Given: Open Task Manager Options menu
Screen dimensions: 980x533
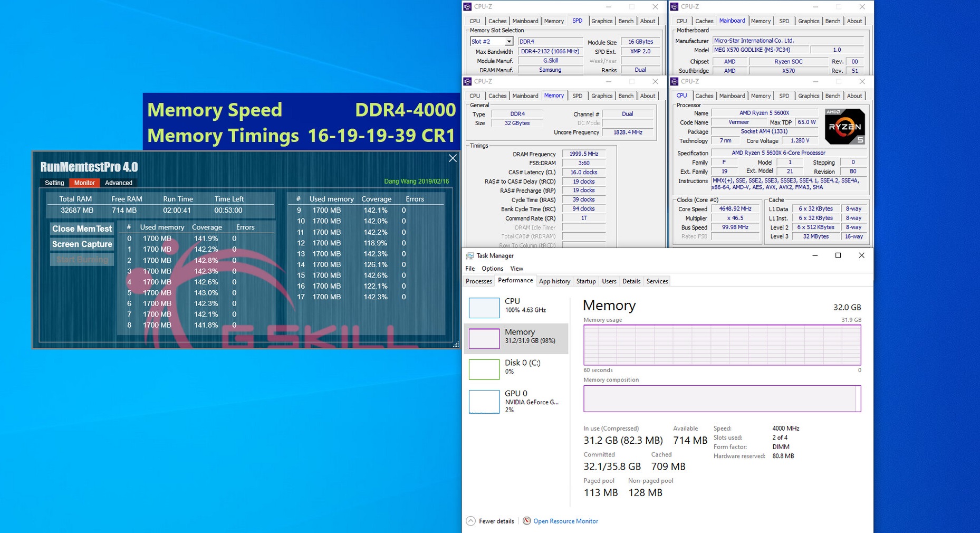Looking at the screenshot, I should [x=492, y=269].
